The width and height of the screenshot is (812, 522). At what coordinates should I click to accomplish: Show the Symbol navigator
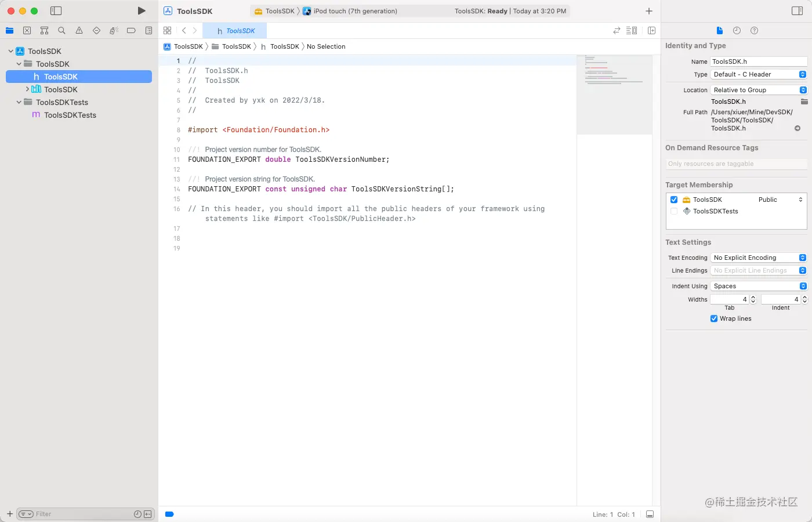[x=45, y=31]
